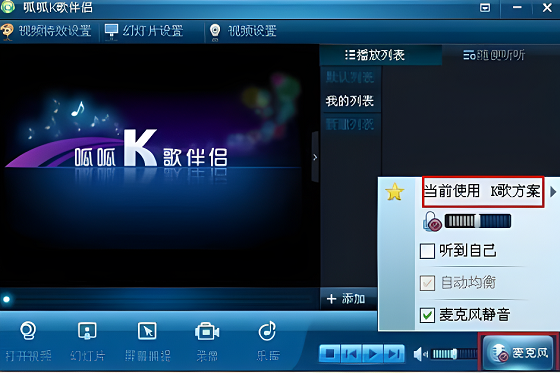Collapse the playlist panel with side arrow

click(x=315, y=157)
